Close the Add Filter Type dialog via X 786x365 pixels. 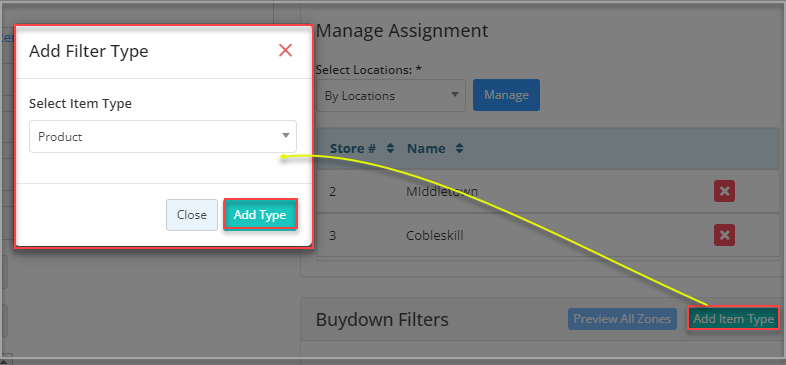click(x=285, y=50)
